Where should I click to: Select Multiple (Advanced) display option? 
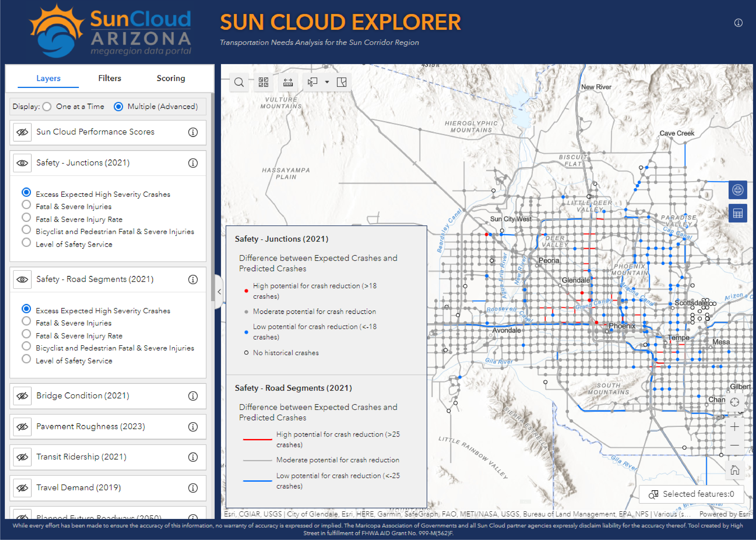(118, 107)
